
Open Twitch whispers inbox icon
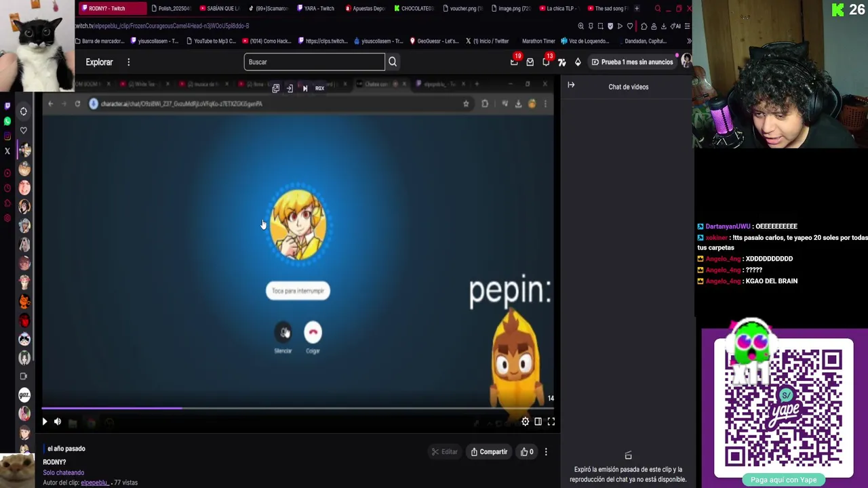click(530, 62)
